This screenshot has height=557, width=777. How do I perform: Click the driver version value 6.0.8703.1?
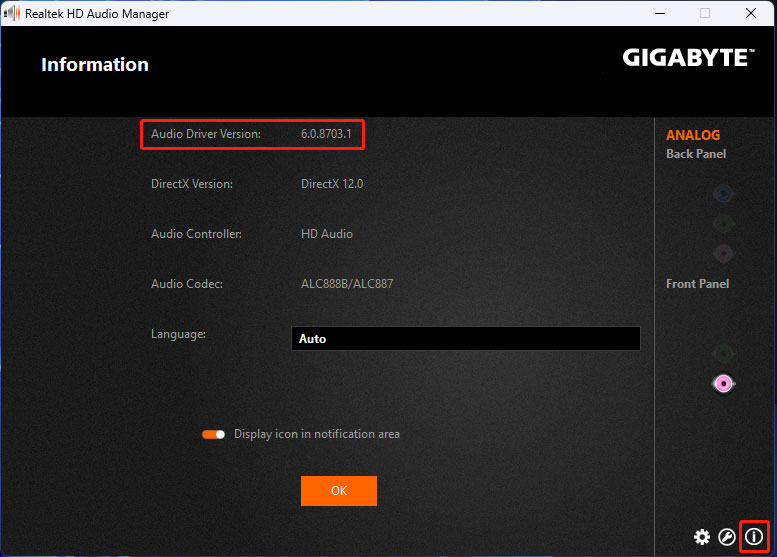click(326, 134)
